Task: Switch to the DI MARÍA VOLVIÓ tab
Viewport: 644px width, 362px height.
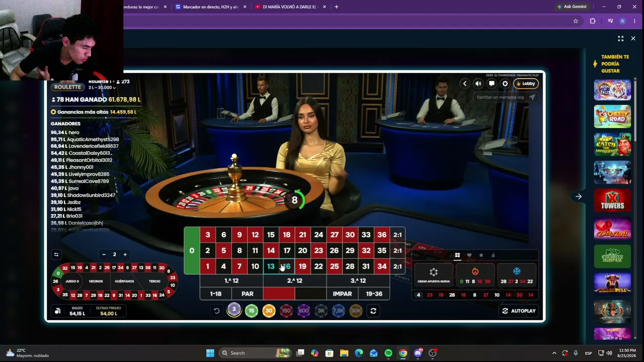Action: (x=290, y=7)
